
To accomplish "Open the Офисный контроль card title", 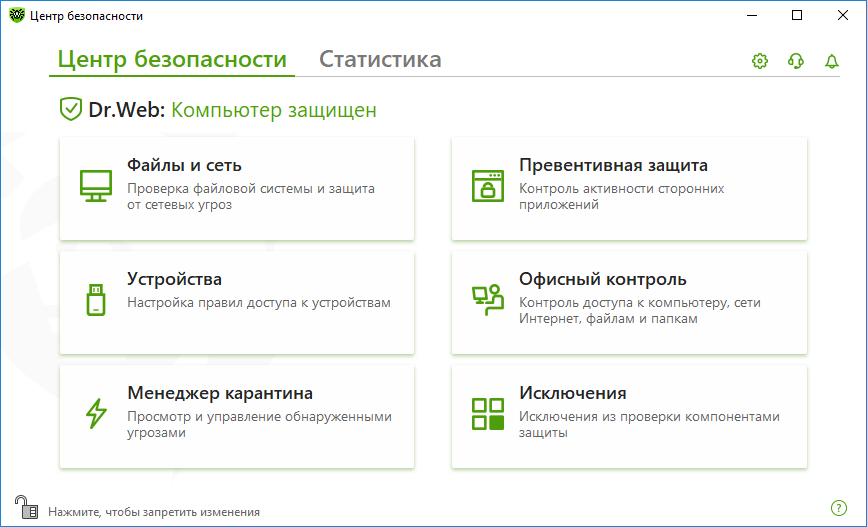I will tap(603, 279).
